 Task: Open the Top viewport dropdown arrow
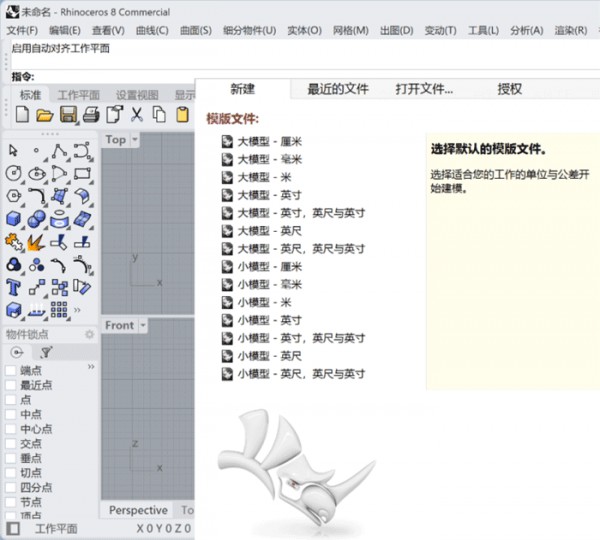(135, 140)
